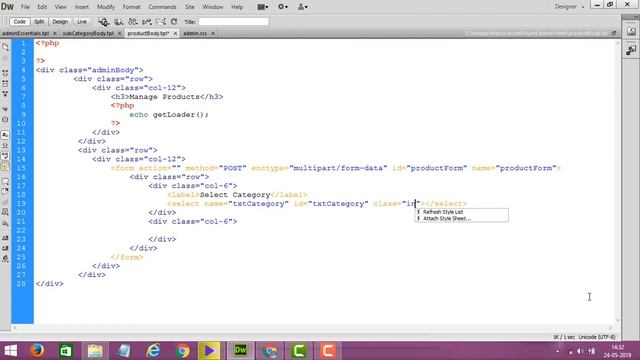Click the 'Select Category' label text on line 18
This screenshot has width=640, height=360.
235,195
